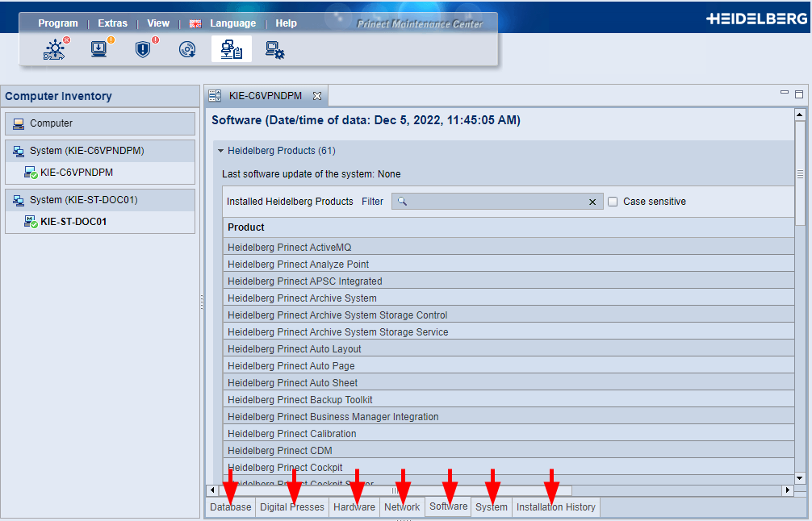The width and height of the screenshot is (812, 521).
Task: Switch to the Installation History tab
Action: click(555, 507)
